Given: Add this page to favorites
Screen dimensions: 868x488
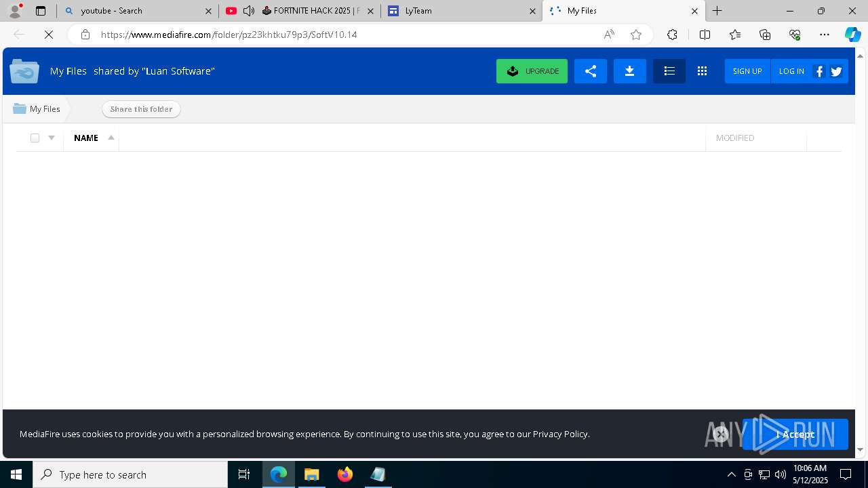Looking at the screenshot, I should (636, 35).
